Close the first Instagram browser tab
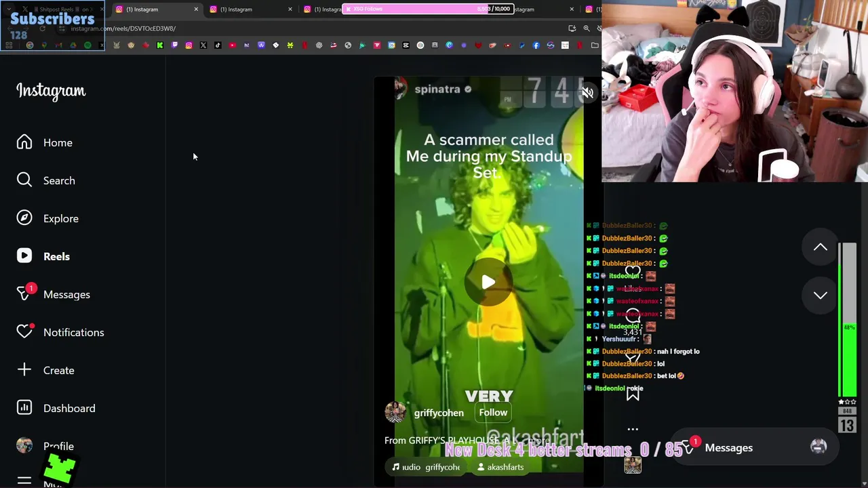 pos(196,9)
